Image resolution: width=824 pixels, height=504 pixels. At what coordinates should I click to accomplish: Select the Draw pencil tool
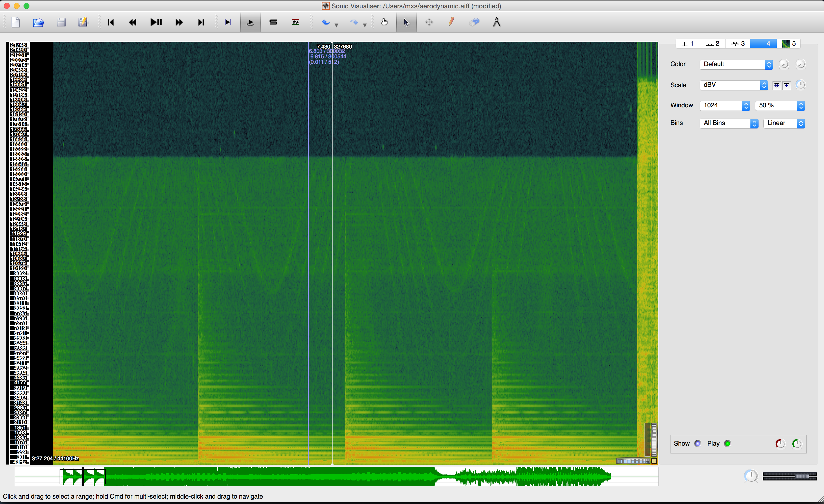pos(451,22)
